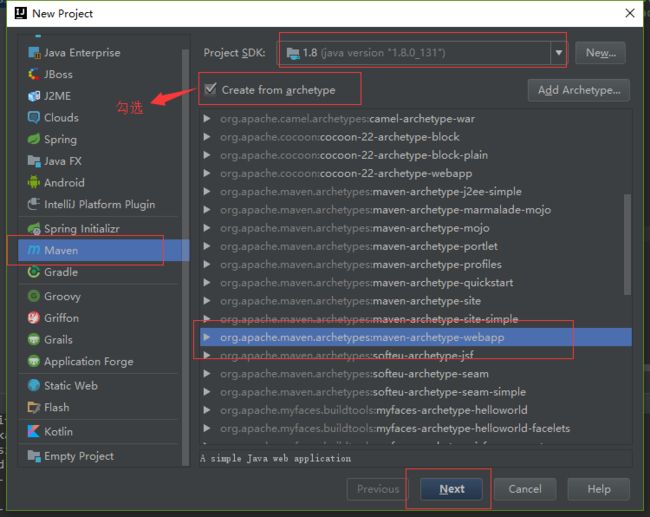Click the Groovy icon

(x=34, y=296)
